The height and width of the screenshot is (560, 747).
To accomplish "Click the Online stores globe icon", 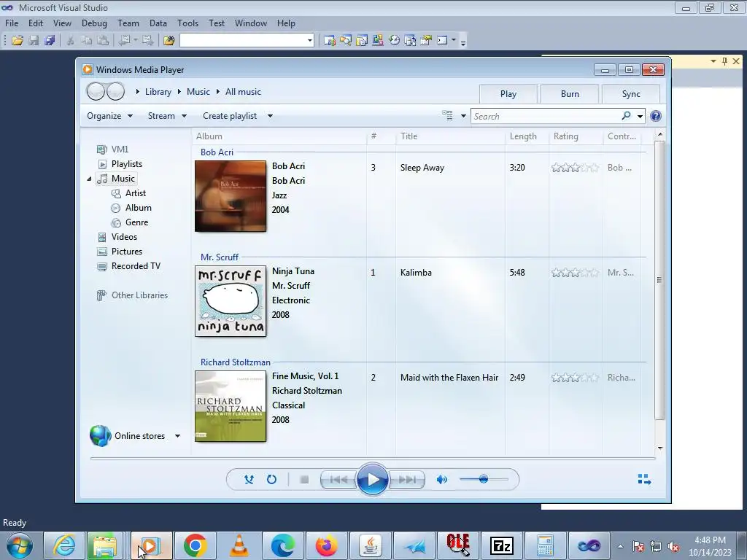I will pyautogui.click(x=100, y=436).
